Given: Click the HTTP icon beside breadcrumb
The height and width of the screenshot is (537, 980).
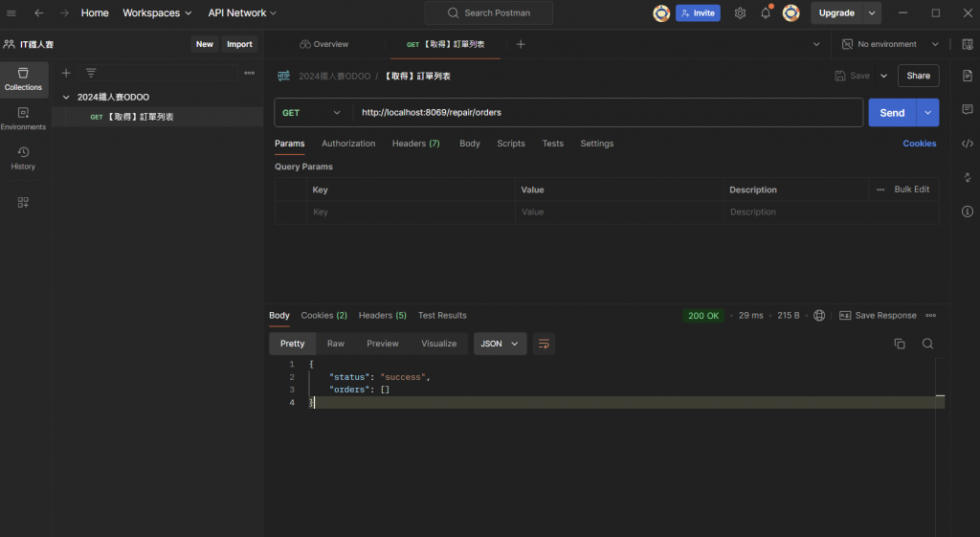Looking at the screenshot, I should tap(283, 77).
